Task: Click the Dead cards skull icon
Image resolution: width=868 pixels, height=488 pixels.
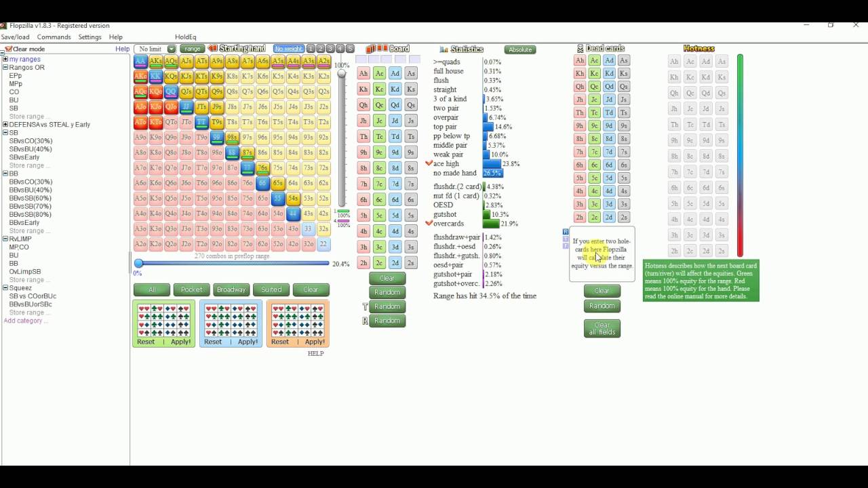Action: click(x=580, y=49)
